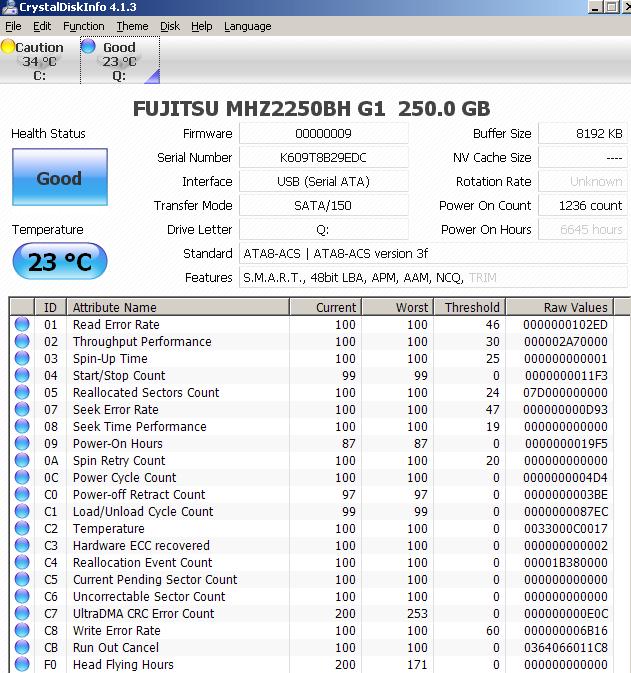
Task: Click the Serial Number value field
Action: (x=323, y=158)
